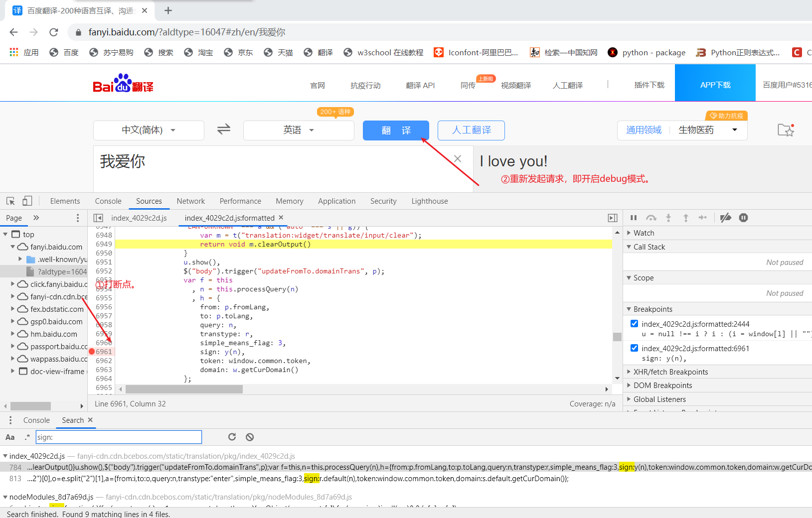The height and width of the screenshot is (518, 812).
Task: Open the 插件下载 link
Action: click(649, 85)
